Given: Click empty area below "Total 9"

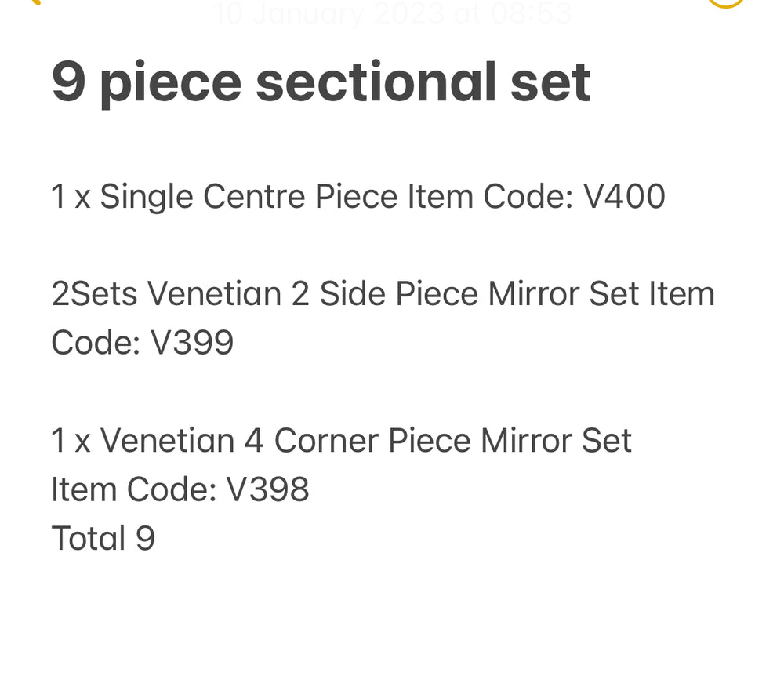Looking at the screenshot, I should point(392,620).
